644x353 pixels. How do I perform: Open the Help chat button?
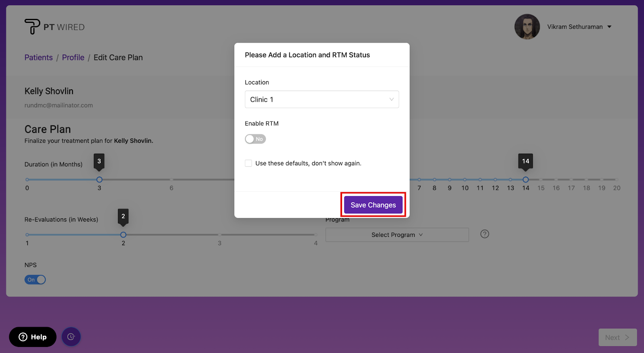[x=33, y=337]
